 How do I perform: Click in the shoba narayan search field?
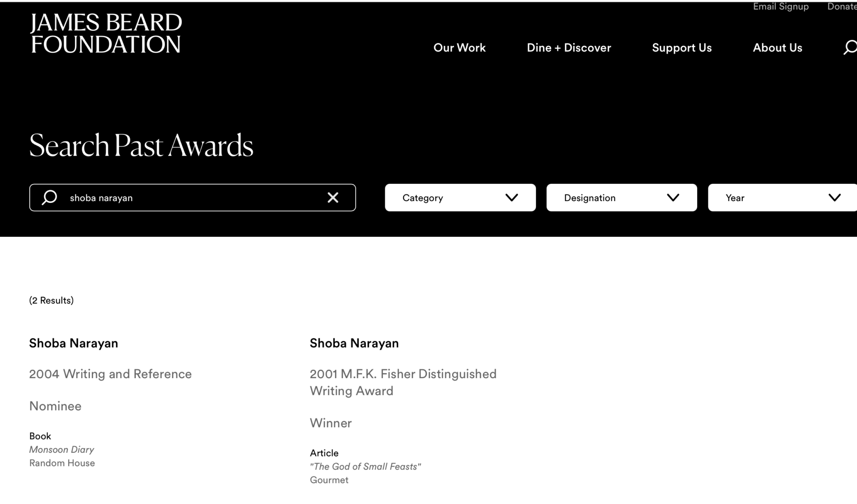(192, 198)
